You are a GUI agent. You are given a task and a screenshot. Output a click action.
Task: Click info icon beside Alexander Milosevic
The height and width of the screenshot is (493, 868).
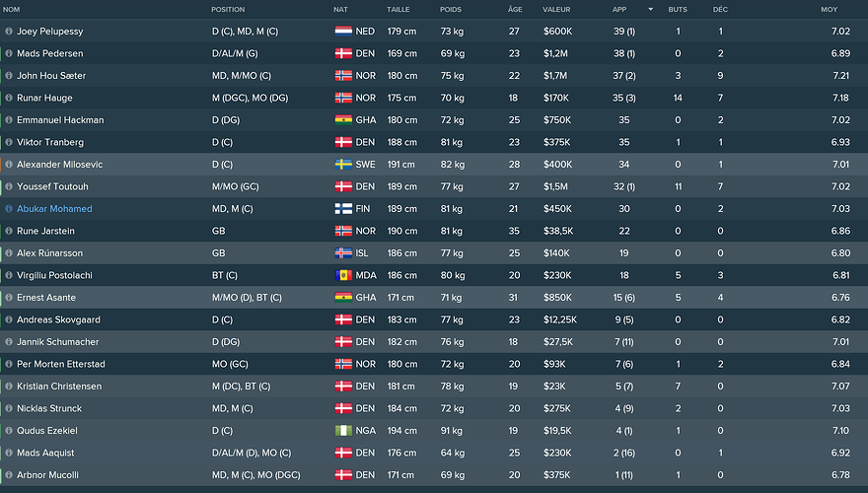[9, 165]
